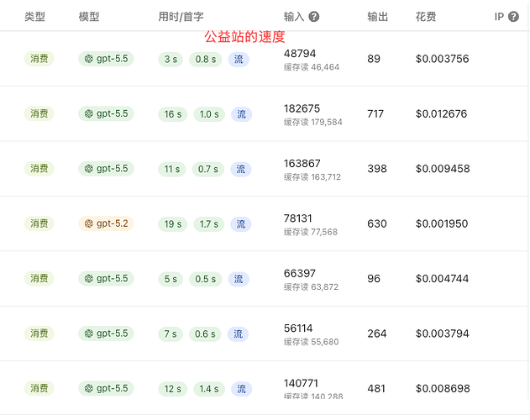The height and width of the screenshot is (420, 530).
Task: Click the output value 630
Action: (x=377, y=223)
